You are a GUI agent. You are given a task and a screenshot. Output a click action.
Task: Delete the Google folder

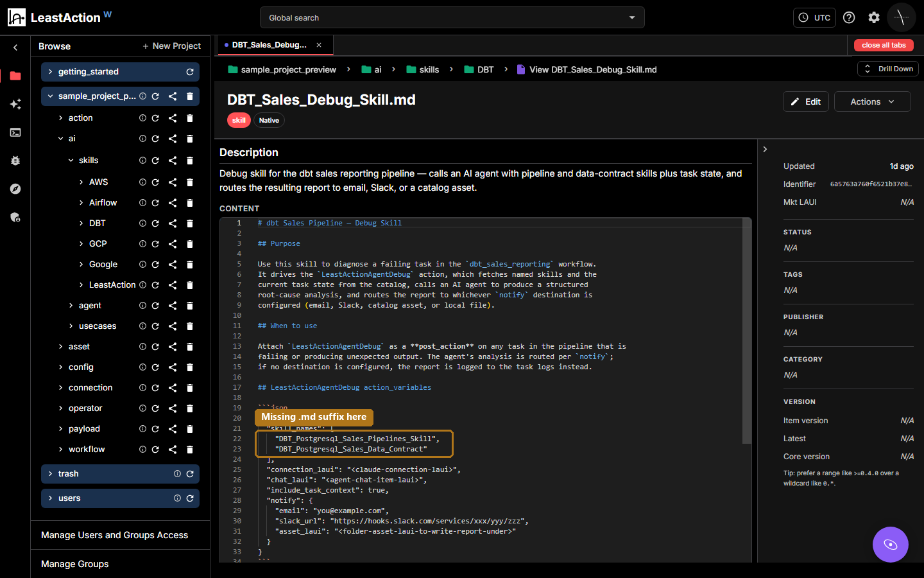pos(190,265)
